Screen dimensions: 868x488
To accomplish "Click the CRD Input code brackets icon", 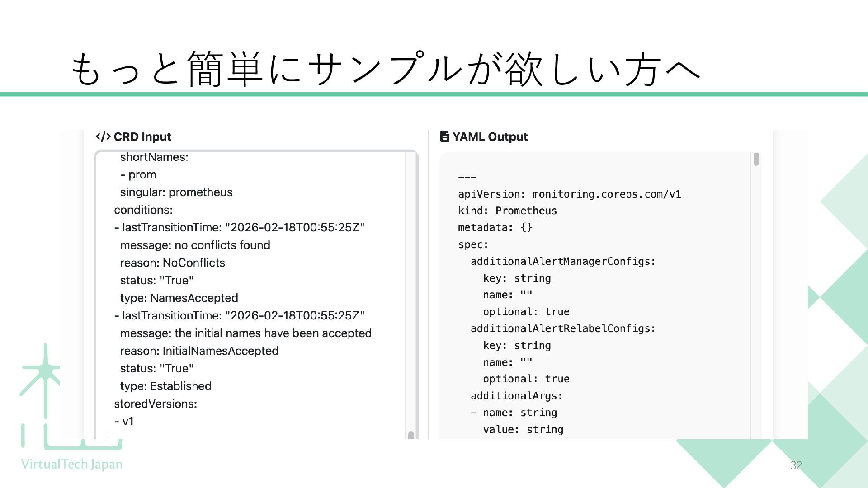I will pos(103,136).
